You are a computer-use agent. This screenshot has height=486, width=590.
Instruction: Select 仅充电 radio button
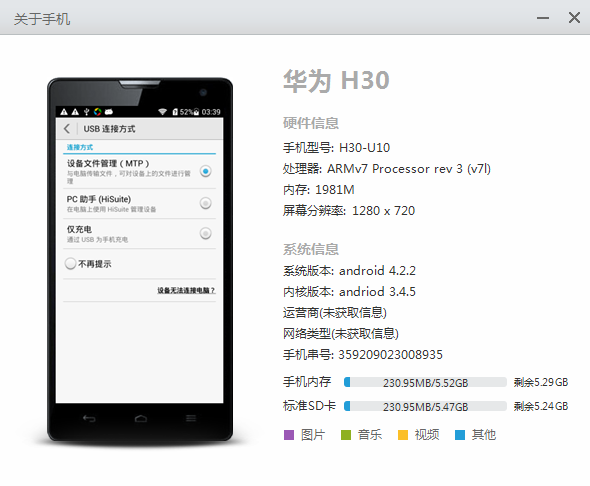205,234
